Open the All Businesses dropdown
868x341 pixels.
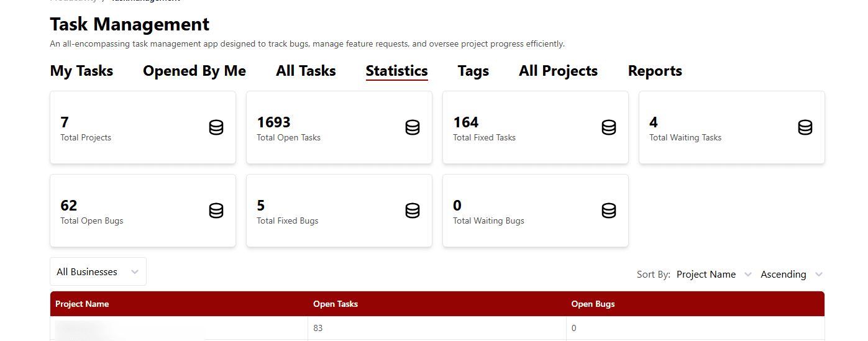pyautogui.click(x=98, y=271)
